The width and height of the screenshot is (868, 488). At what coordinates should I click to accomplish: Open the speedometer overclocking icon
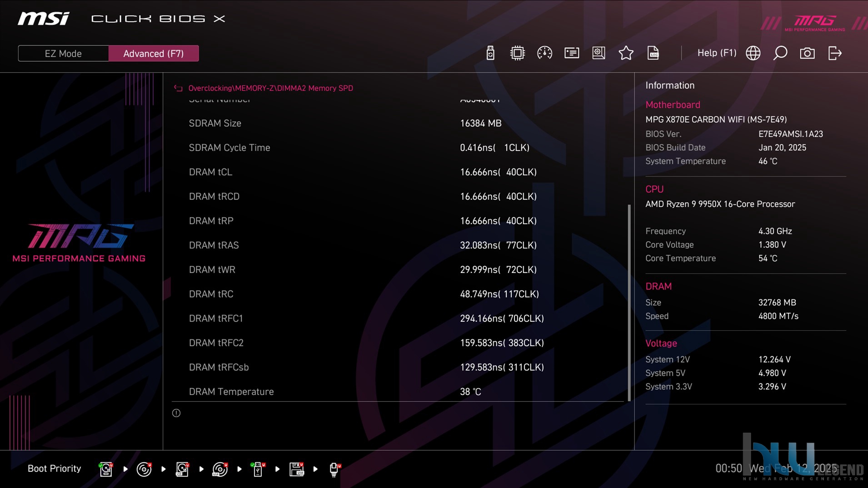[544, 53]
